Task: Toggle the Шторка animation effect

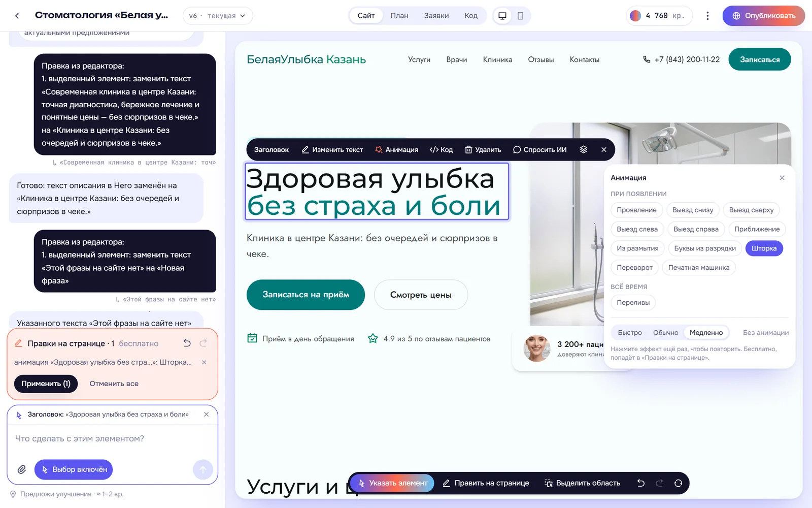Action: [764, 248]
